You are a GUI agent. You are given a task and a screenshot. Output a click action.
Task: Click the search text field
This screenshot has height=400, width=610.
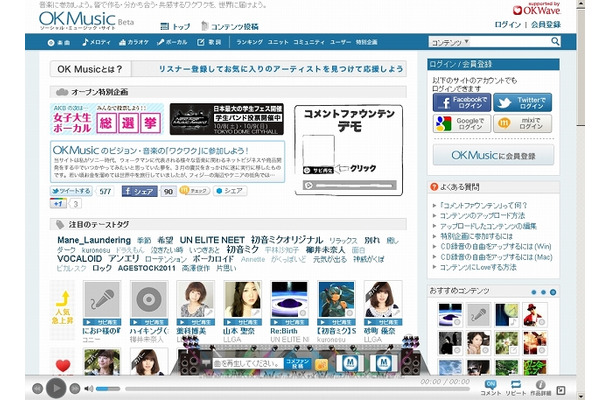pos(510,42)
